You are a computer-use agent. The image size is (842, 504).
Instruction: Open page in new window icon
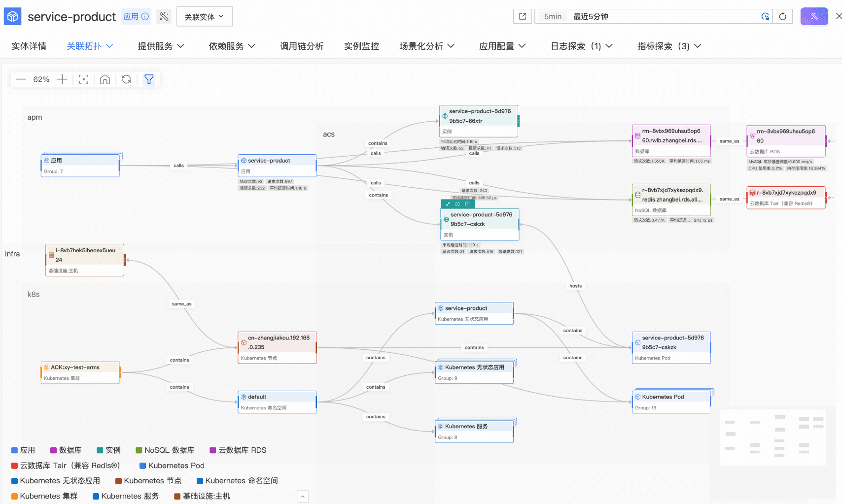coord(523,16)
